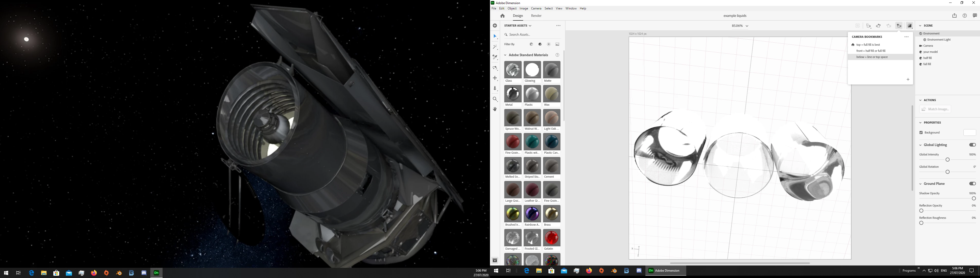Open the Camera menu
Screen dimensions: 980x278
[536, 8]
